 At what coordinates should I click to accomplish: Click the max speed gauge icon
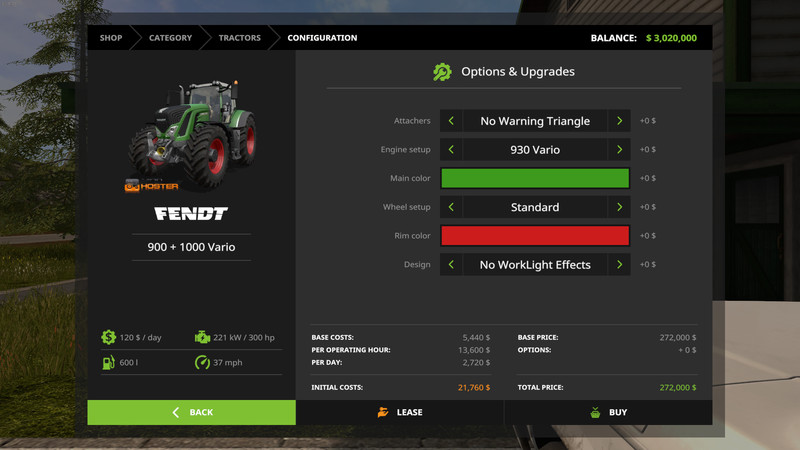click(202, 362)
